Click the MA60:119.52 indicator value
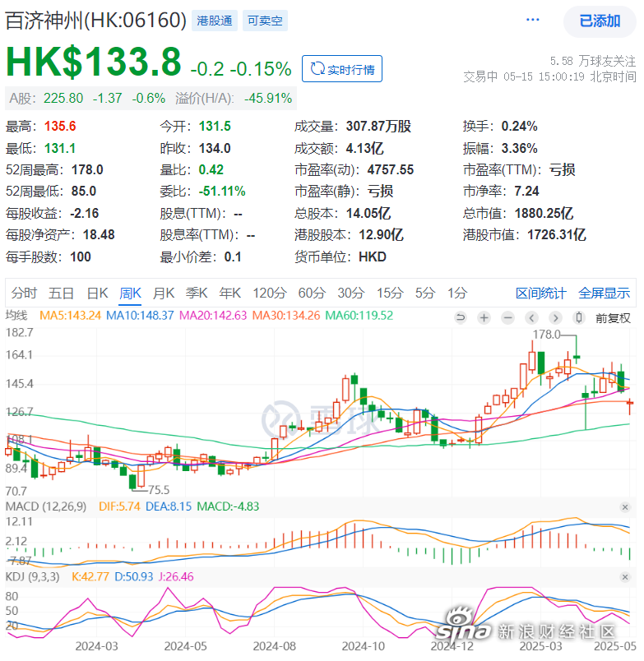Screen dimensions: 644x661 (359, 316)
